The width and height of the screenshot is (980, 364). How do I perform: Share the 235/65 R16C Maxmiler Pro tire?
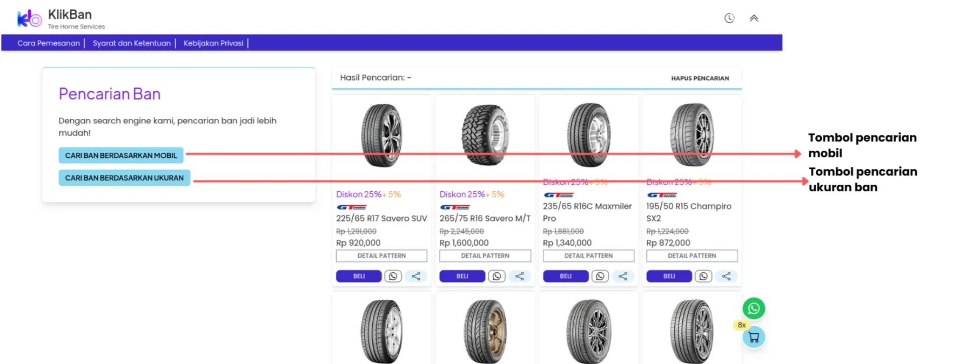(622, 276)
